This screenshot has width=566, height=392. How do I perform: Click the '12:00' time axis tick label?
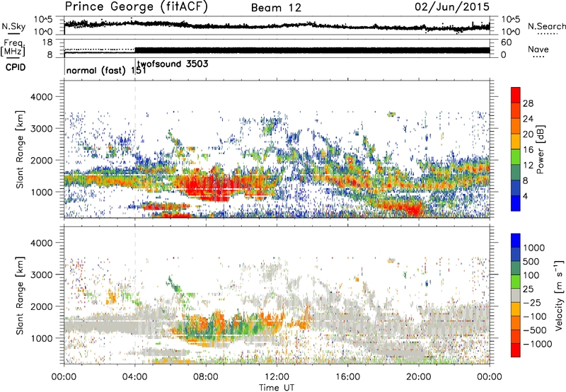277,377
